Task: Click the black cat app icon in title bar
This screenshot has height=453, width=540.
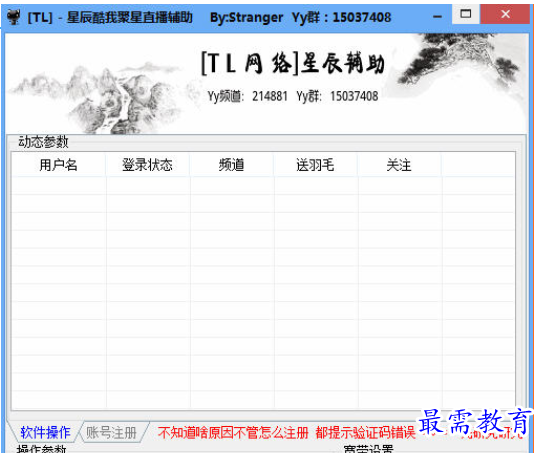Action: click(x=14, y=17)
